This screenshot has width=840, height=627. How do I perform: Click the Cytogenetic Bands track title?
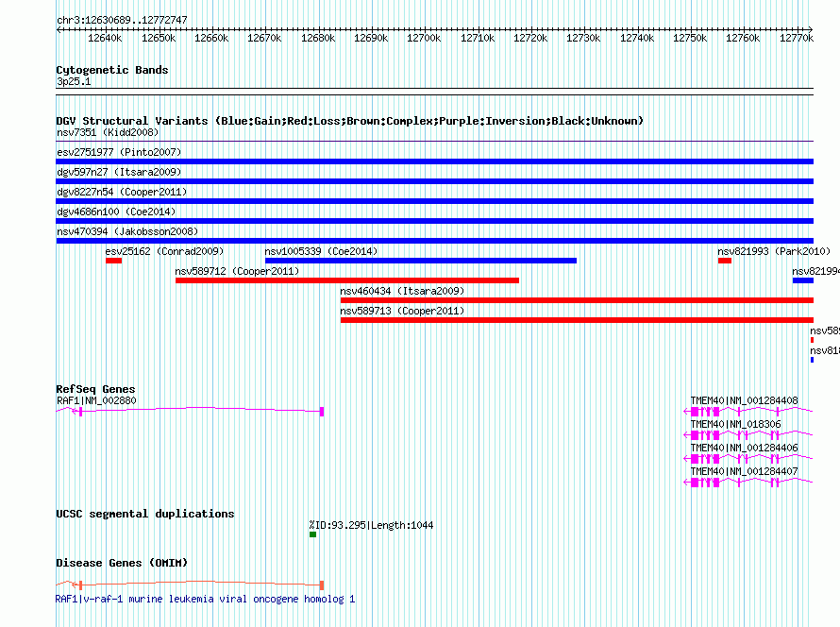[112, 70]
